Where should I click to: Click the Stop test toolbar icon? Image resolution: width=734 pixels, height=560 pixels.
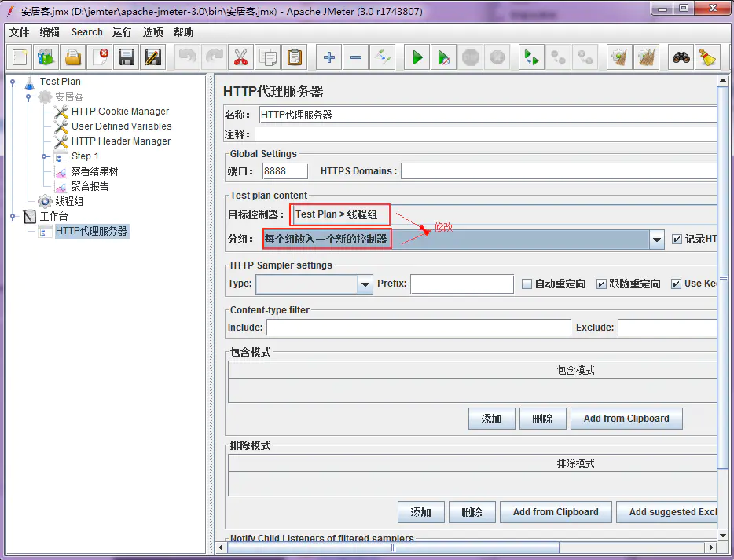pyautogui.click(x=471, y=57)
